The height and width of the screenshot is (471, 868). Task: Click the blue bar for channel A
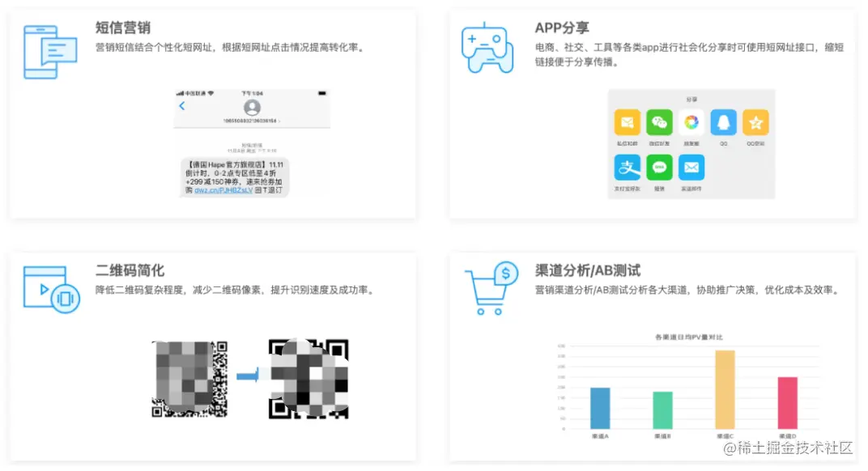point(600,408)
